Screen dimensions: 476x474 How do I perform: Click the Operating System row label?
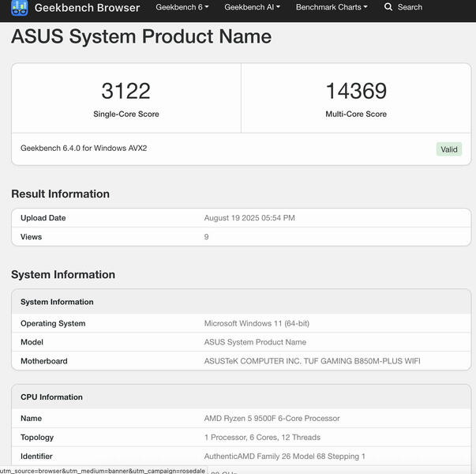pyautogui.click(x=53, y=323)
